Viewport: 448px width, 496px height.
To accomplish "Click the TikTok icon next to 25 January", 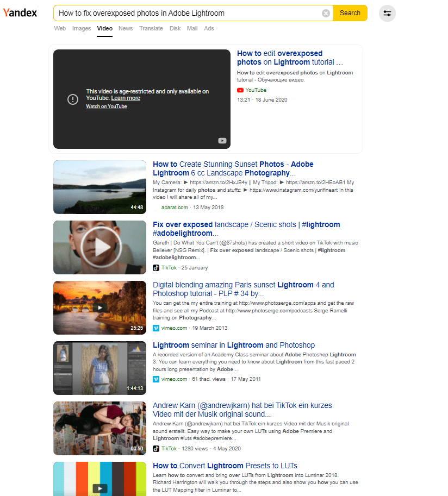I will click(156, 268).
